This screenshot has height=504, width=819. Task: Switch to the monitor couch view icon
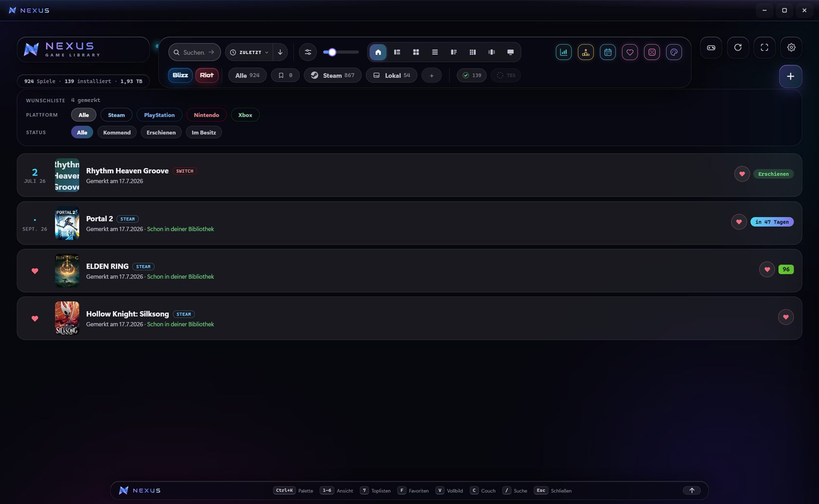point(510,52)
